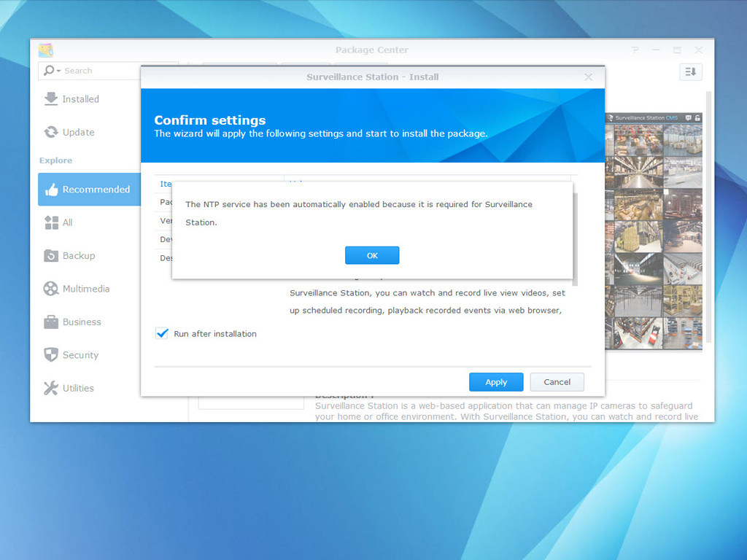Viewport: 747px width, 560px height.
Task: Select the Multimedia category
Action: pyautogui.click(x=89, y=289)
